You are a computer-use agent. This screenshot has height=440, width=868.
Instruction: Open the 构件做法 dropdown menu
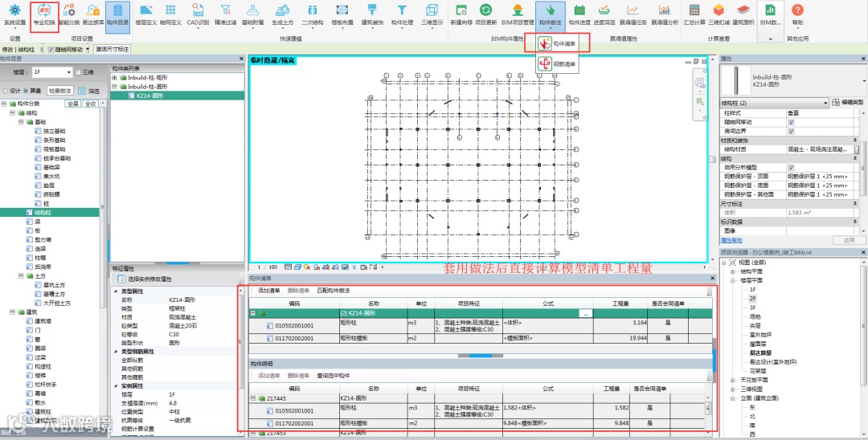tap(551, 15)
